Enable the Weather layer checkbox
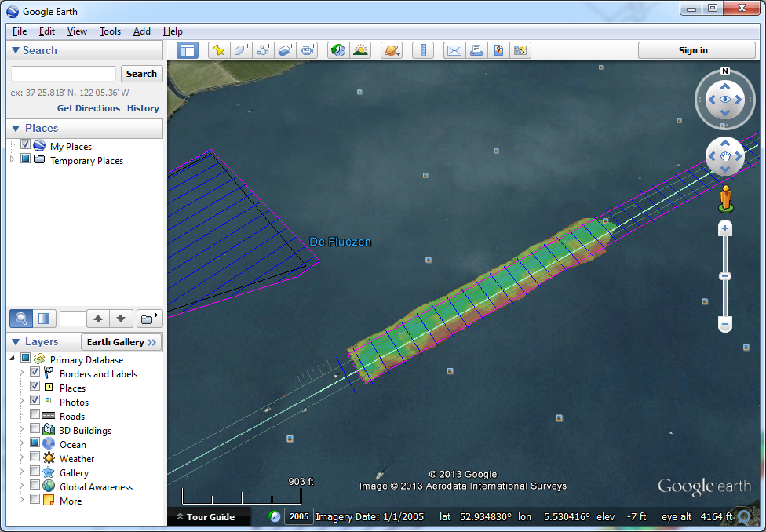Viewport: 766px width, 532px height. [x=35, y=457]
